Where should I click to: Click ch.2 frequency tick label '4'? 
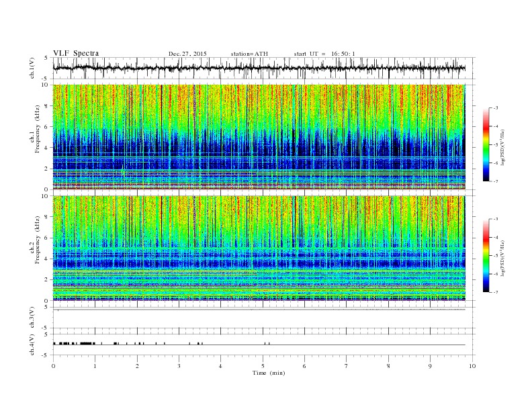point(46,259)
